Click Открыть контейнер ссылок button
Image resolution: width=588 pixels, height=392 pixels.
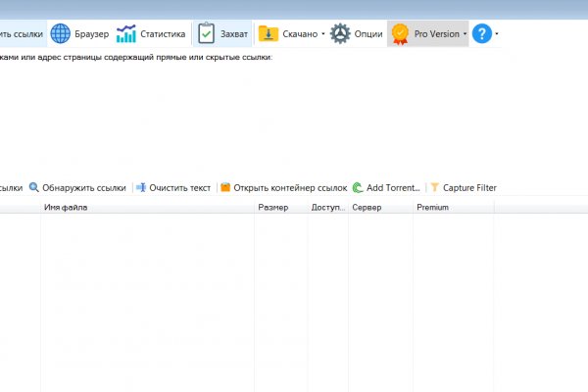[x=283, y=187]
